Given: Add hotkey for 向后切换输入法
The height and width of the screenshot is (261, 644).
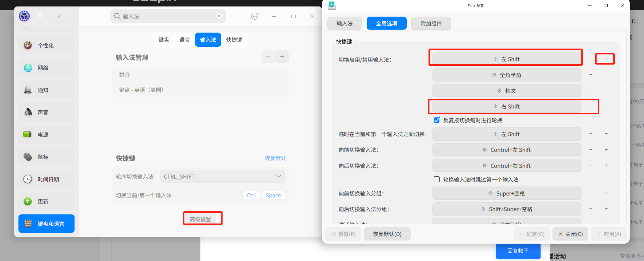Looking at the screenshot, I should (606, 165).
